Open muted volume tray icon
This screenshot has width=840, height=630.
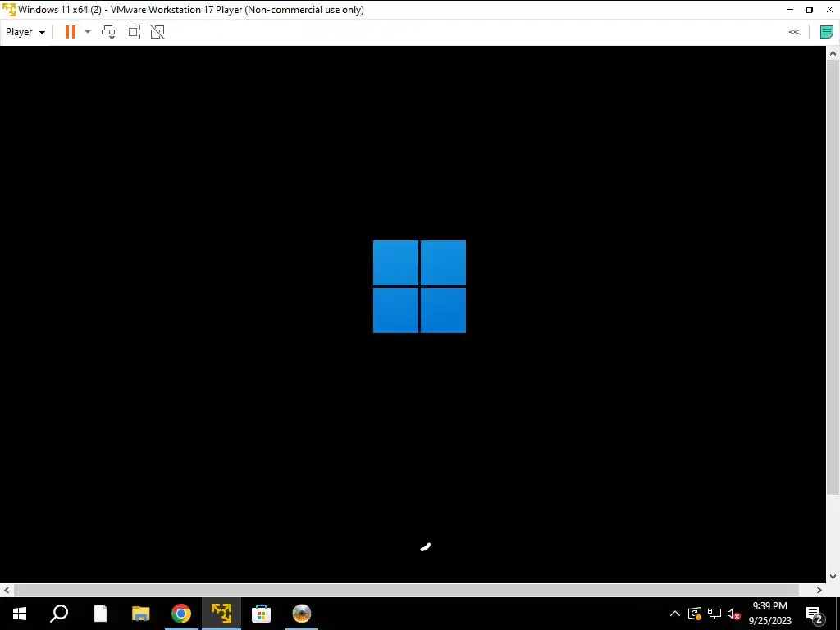click(733, 614)
